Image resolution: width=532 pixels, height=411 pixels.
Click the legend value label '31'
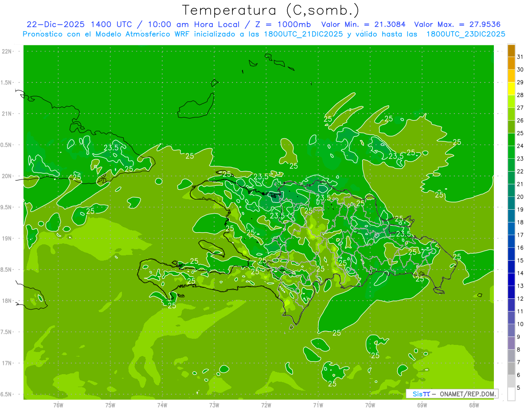click(520, 57)
